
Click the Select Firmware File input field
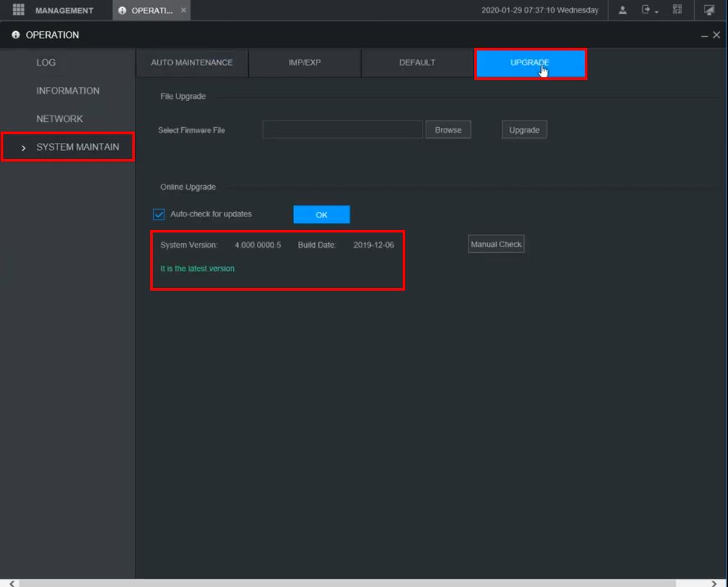coord(343,130)
